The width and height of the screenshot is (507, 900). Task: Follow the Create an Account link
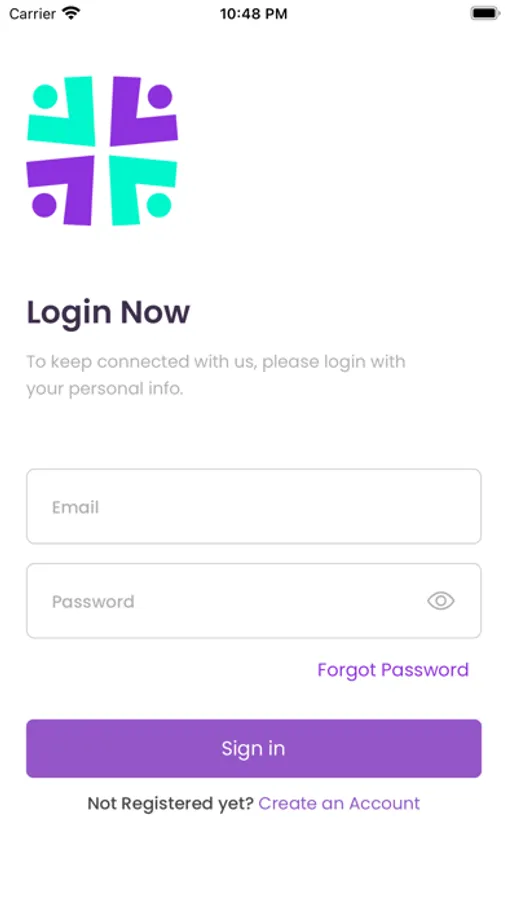[339, 803]
